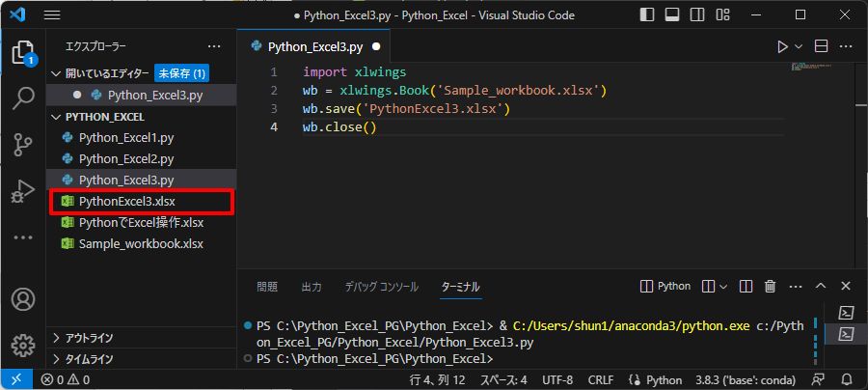This screenshot has height=390, width=868.
Task: Select PythonExcel3.xlsx in the explorer
Action: [141, 201]
